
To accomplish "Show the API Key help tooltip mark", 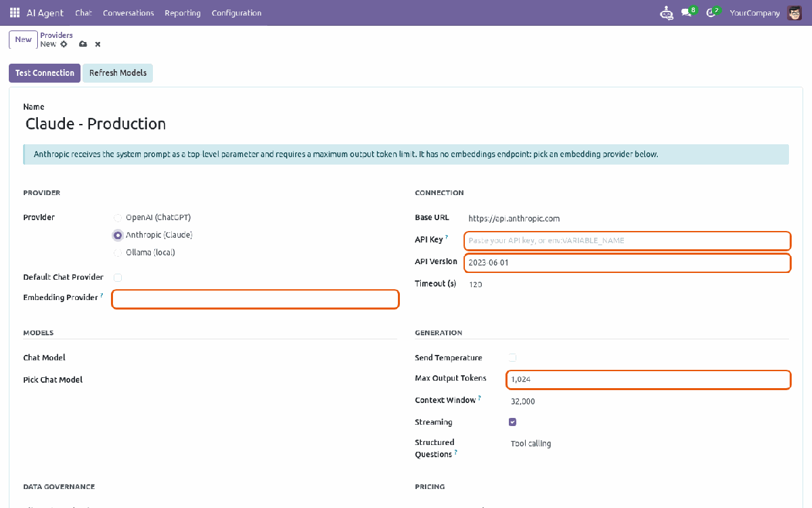I will click(447, 238).
